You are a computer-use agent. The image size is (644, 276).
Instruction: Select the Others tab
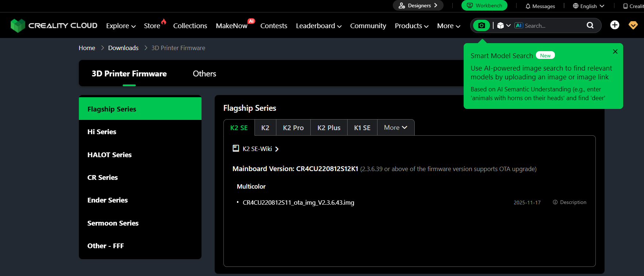(204, 74)
